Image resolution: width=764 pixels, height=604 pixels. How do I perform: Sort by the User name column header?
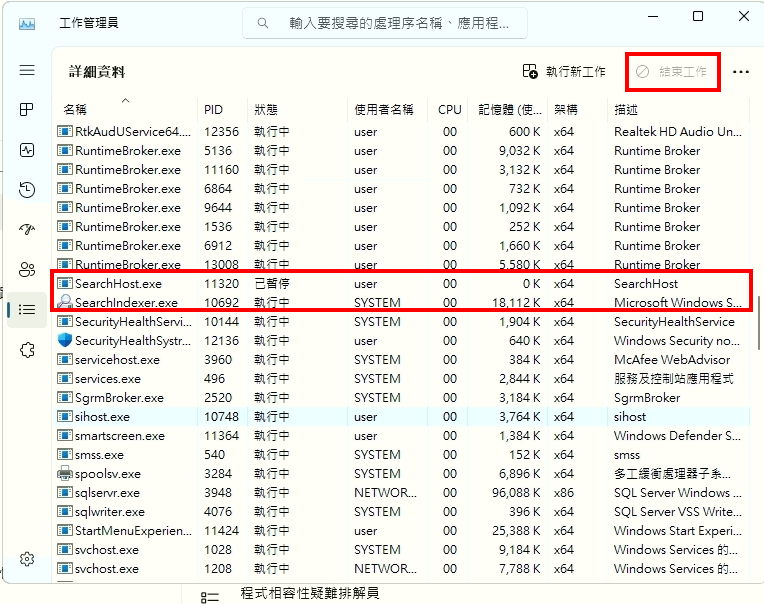click(x=388, y=110)
